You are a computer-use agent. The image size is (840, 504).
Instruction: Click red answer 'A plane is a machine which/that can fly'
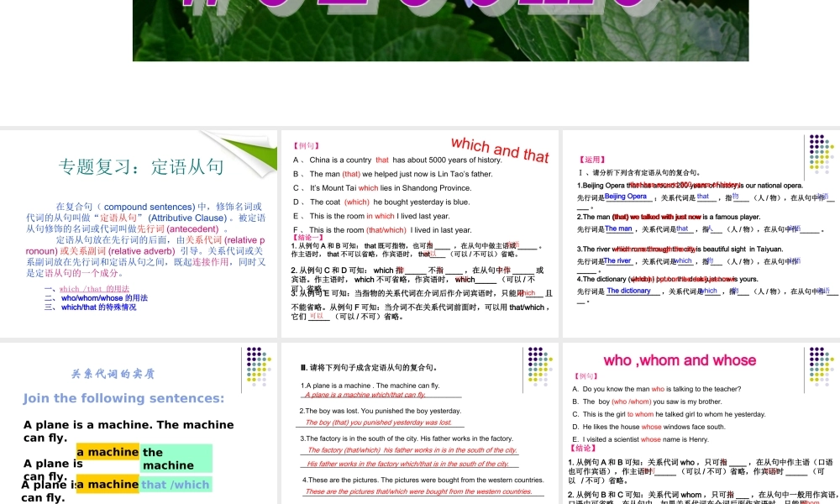pos(365,395)
